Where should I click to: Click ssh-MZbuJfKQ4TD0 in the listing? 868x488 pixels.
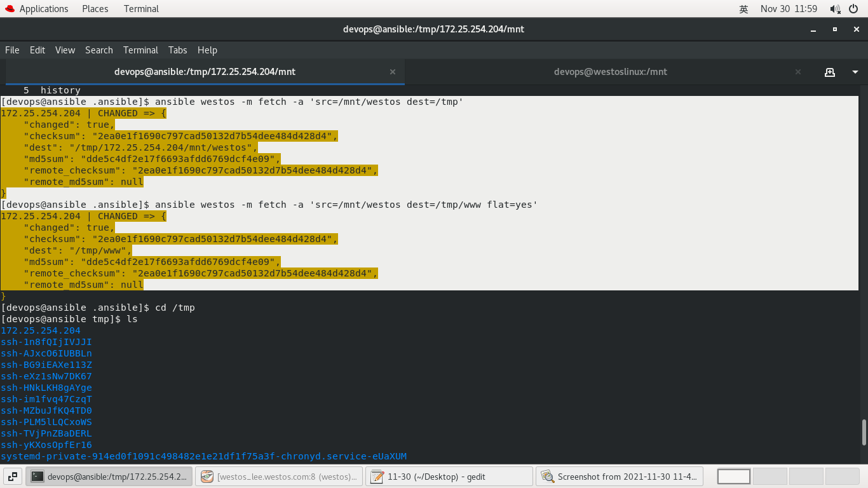pyautogui.click(x=46, y=410)
